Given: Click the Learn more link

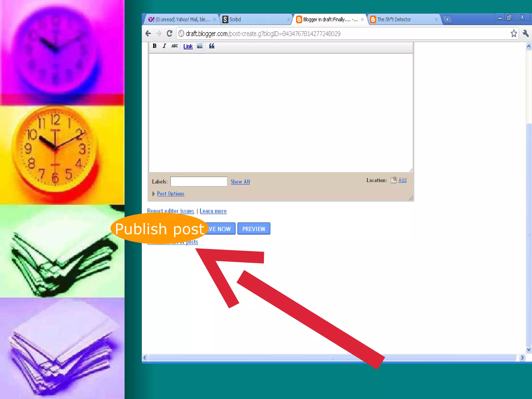Looking at the screenshot, I should pos(213,211).
